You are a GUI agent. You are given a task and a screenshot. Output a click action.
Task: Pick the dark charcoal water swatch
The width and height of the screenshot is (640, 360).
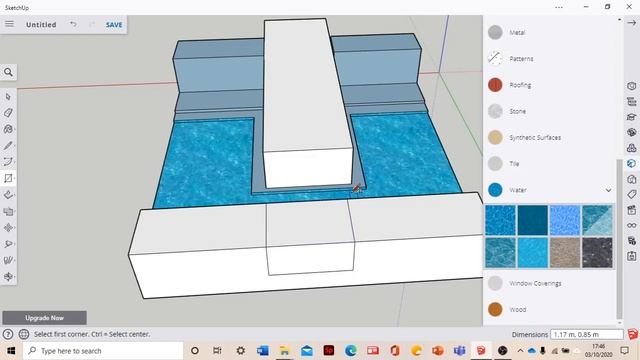coord(597,253)
